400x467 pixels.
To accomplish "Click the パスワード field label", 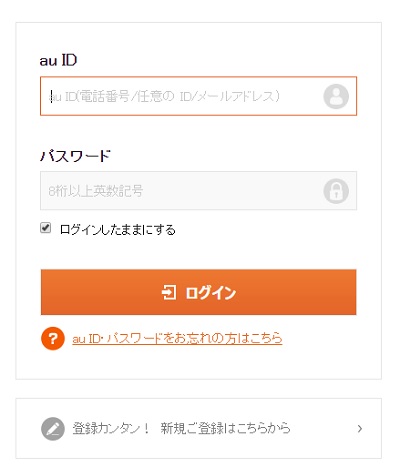I will click(x=75, y=155).
